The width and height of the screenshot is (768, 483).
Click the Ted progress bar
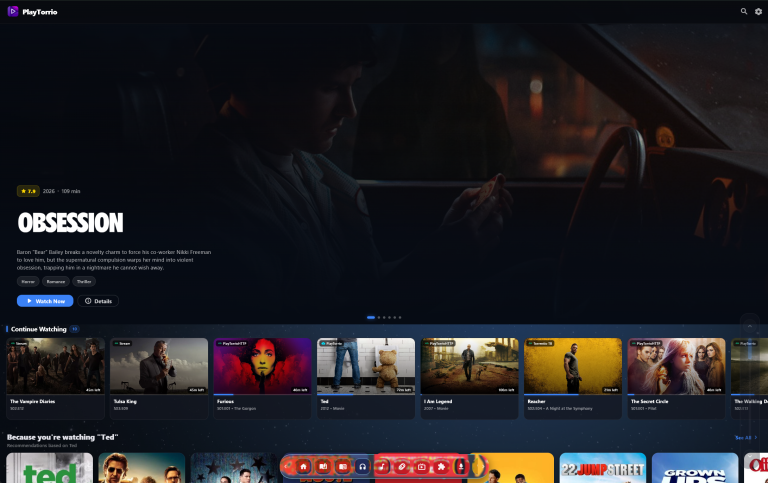tap(366, 394)
